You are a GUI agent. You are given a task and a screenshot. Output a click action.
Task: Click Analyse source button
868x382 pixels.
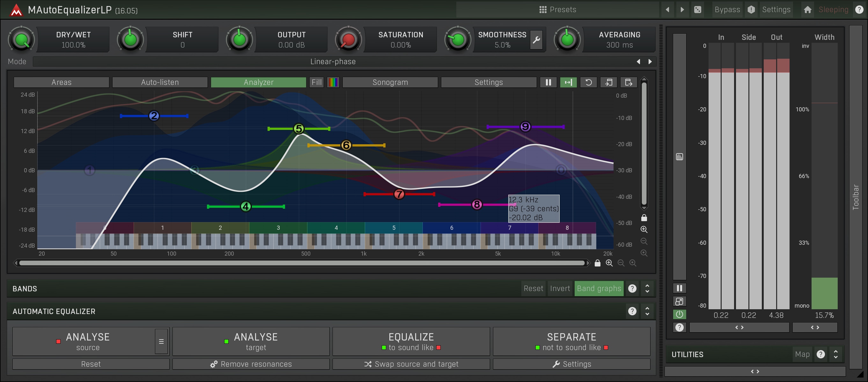[x=84, y=341]
